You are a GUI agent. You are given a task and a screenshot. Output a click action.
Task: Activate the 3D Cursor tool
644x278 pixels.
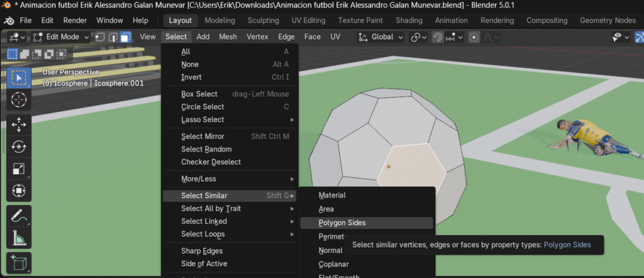19,100
